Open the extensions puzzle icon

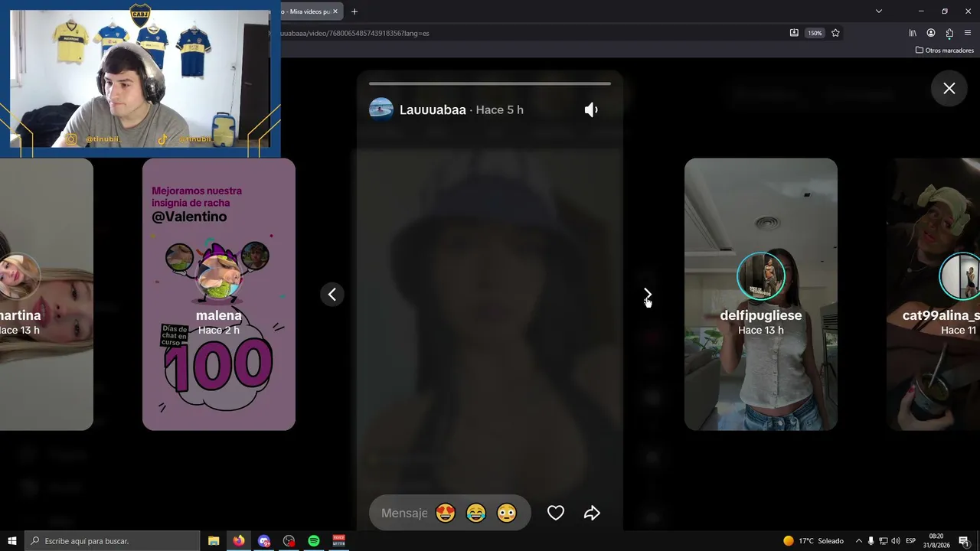949,33
